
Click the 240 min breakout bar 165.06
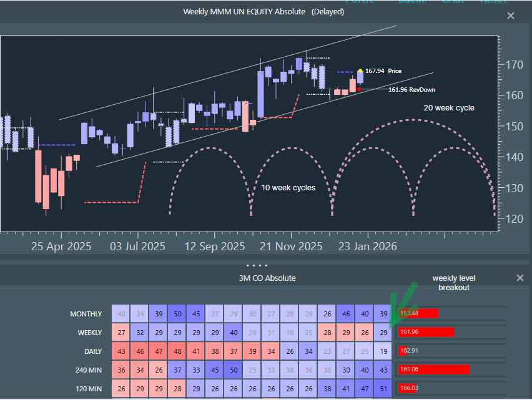click(x=433, y=369)
